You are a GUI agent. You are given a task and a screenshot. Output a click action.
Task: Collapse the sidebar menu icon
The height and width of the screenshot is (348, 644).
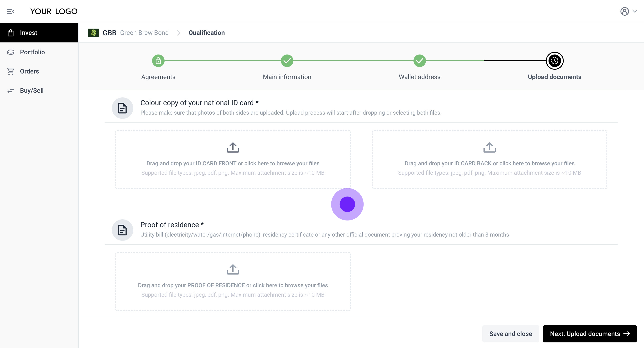click(11, 11)
